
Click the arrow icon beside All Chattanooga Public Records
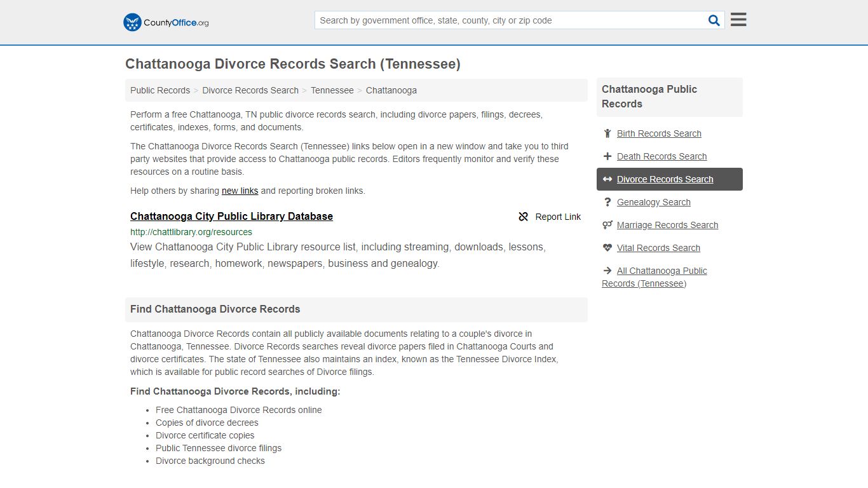(607, 271)
